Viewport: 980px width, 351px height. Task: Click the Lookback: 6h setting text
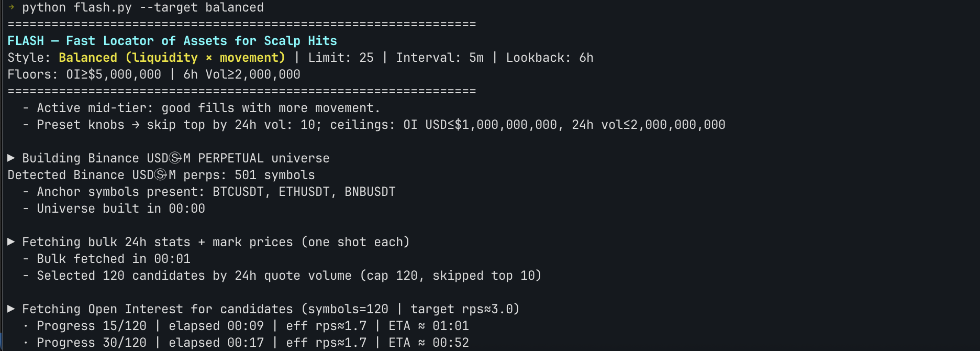(x=550, y=58)
